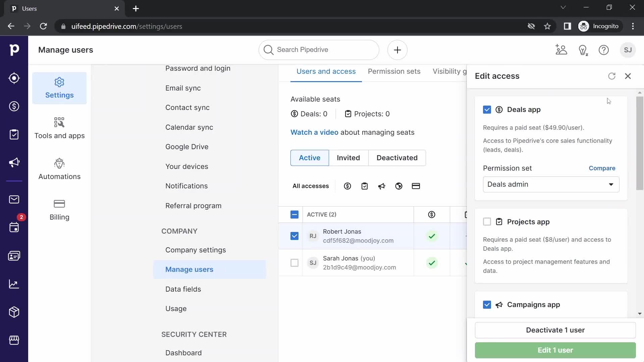This screenshot has height=362, width=644.
Task: Open SJ account avatar menu
Action: 628,50
